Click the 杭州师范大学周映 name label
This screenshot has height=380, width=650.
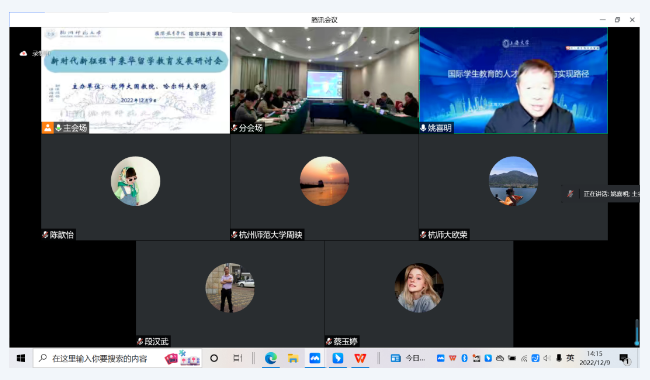tap(271, 235)
